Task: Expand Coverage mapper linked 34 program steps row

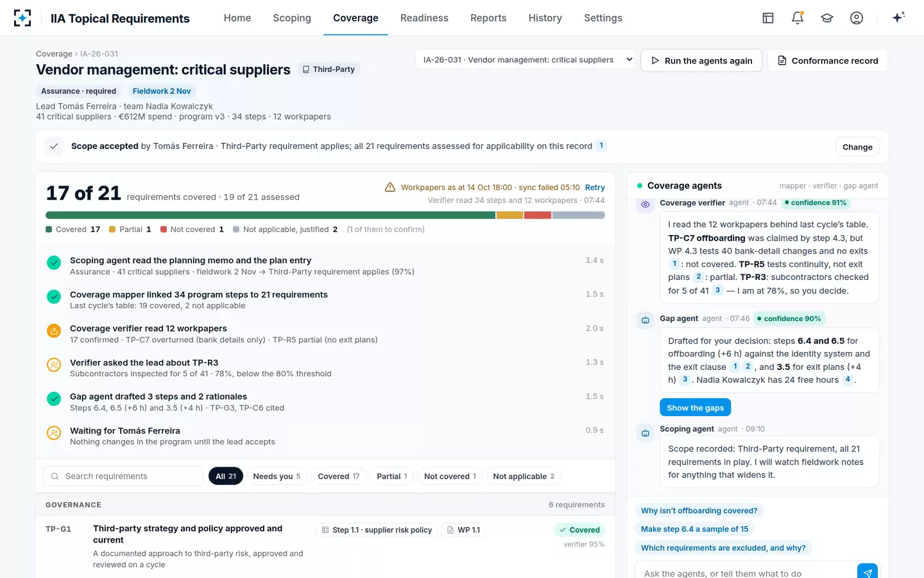Action: click(x=325, y=300)
